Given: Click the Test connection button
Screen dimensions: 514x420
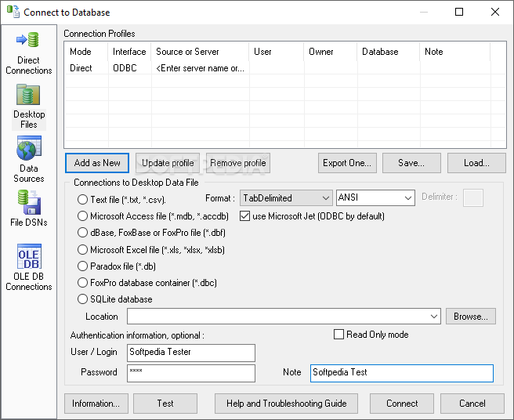Looking at the screenshot, I should 165,404.
